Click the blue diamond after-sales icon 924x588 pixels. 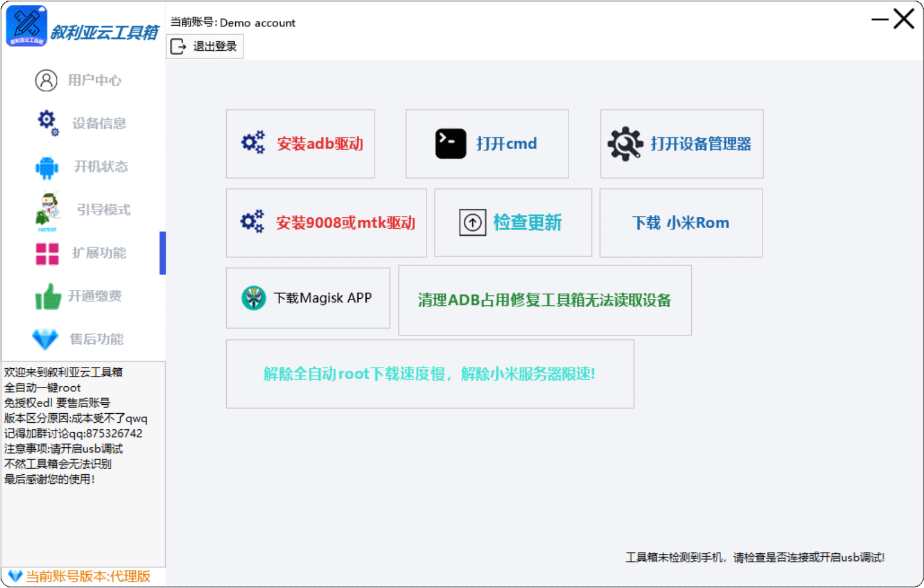[x=45, y=339]
